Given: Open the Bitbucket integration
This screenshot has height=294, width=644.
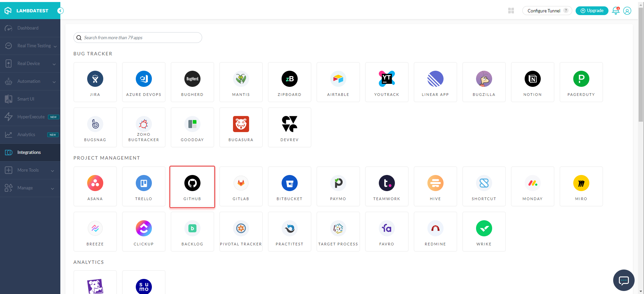Looking at the screenshot, I should coord(290,186).
